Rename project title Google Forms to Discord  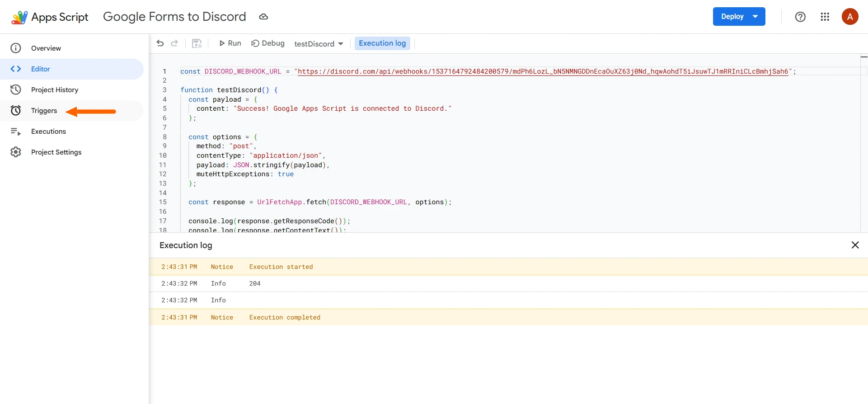tap(174, 17)
